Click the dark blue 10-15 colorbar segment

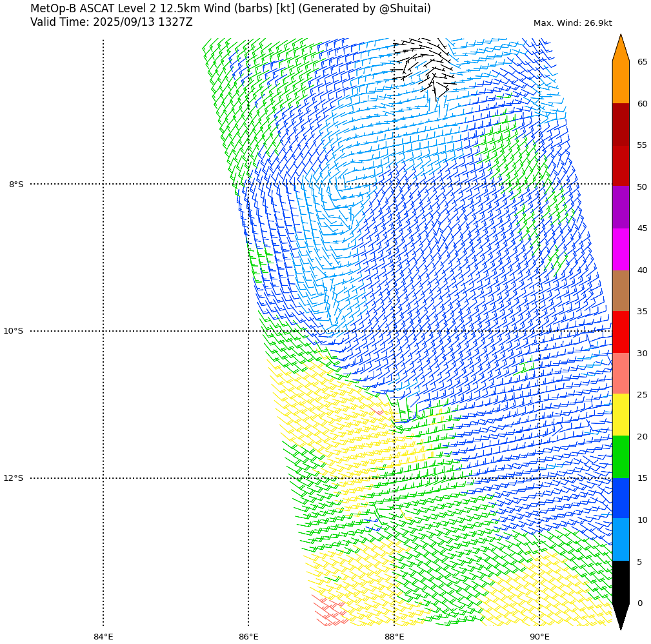tap(621, 498)
